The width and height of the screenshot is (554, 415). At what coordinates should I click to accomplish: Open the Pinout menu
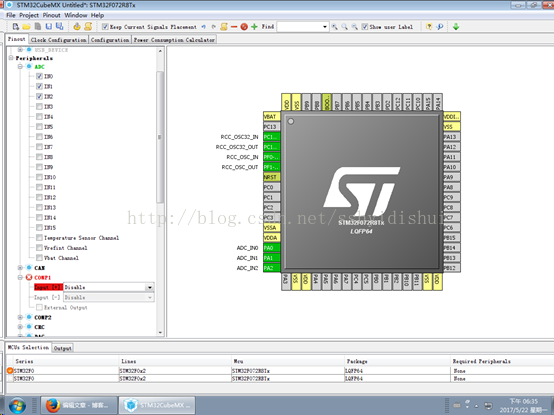(52, 15)
